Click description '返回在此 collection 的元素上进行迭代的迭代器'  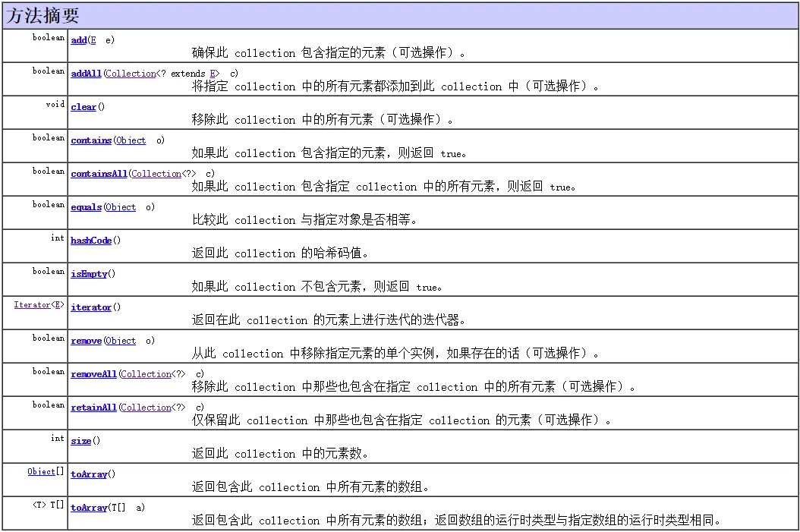click(x=328, y=320)
